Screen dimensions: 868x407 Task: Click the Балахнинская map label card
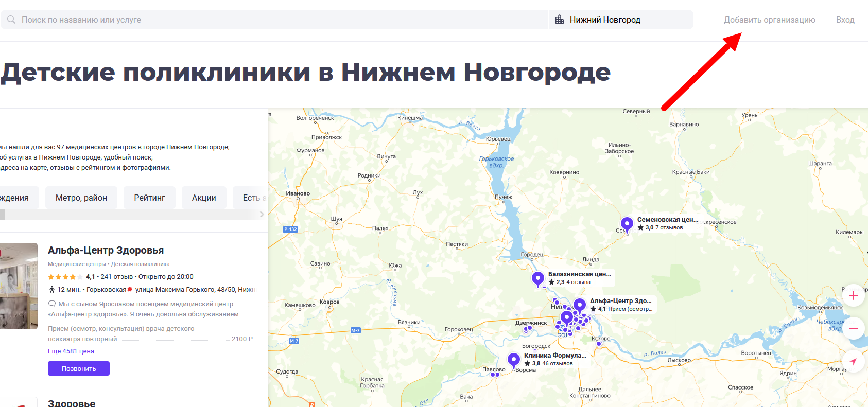click(x=580, y=278)
